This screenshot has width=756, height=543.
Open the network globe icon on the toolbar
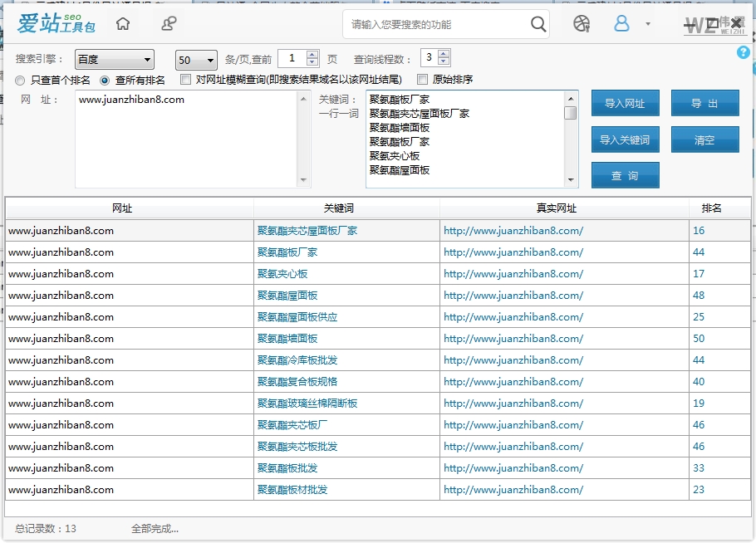point(582,24)
